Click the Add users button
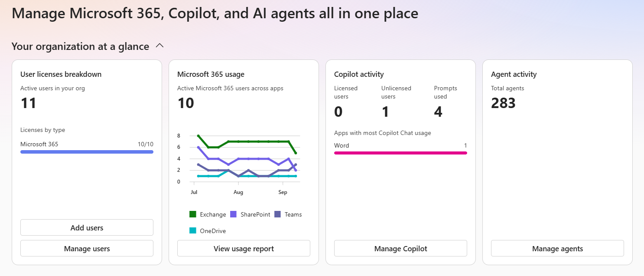The image size is (644, 276). 87,227
